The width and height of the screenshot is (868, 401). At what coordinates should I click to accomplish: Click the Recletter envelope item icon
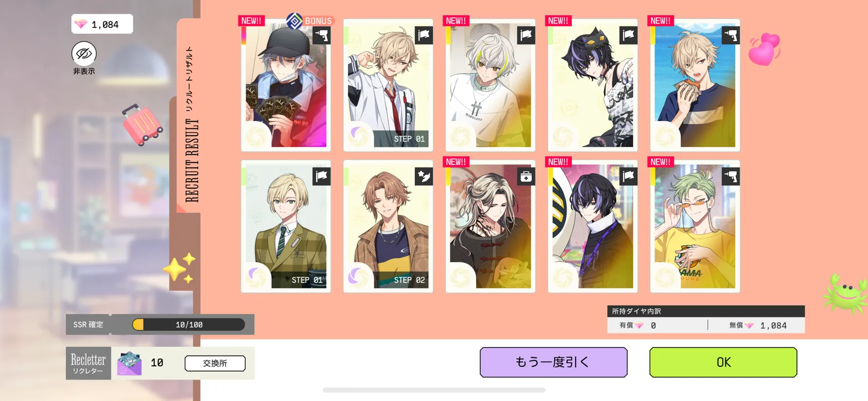[x=129, y=363]
